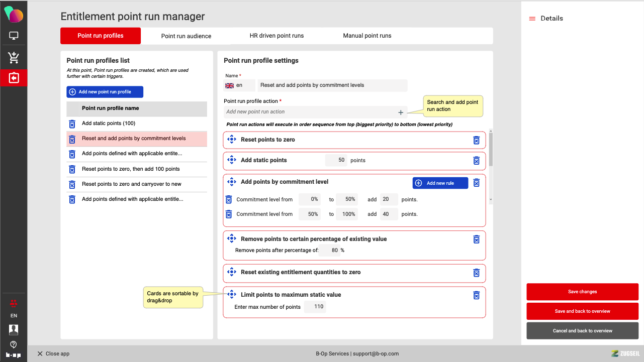Open the user profile avatar icon
This screenshot has height=362, width=644.
[14, 329]
